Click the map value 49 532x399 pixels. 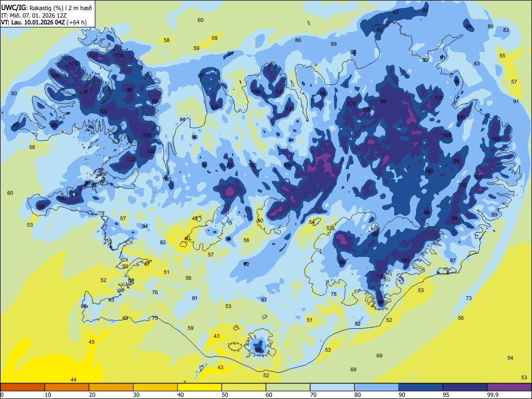[x=125, y=318]
